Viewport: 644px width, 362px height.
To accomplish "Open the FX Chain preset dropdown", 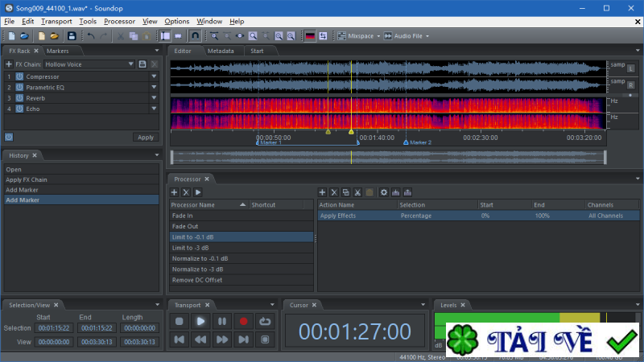I will (130, 64).
